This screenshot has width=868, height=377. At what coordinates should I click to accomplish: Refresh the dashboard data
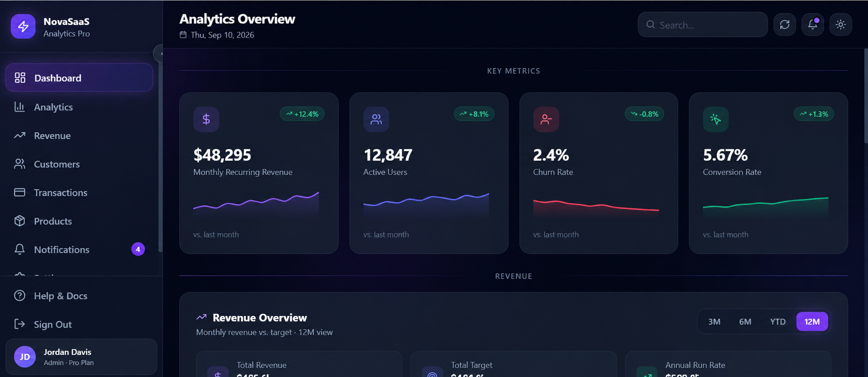[x=785, y=25]
